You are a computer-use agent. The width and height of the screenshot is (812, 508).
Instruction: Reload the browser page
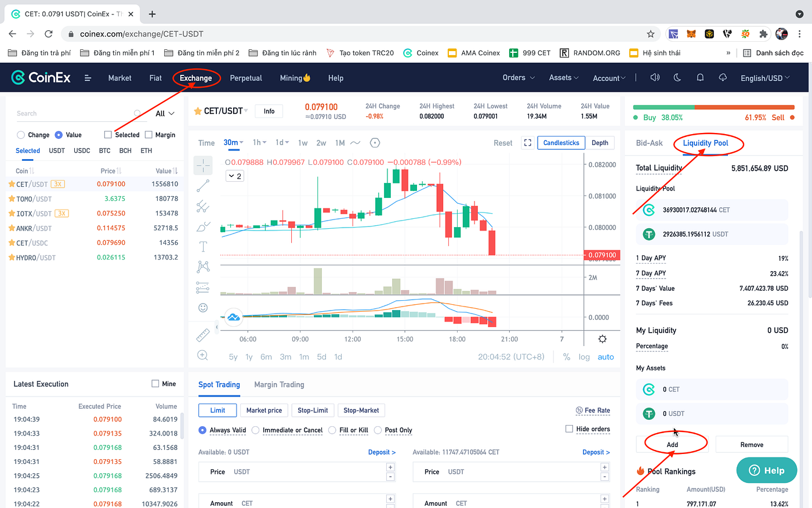pyautogui.click(x=49, y=34)
